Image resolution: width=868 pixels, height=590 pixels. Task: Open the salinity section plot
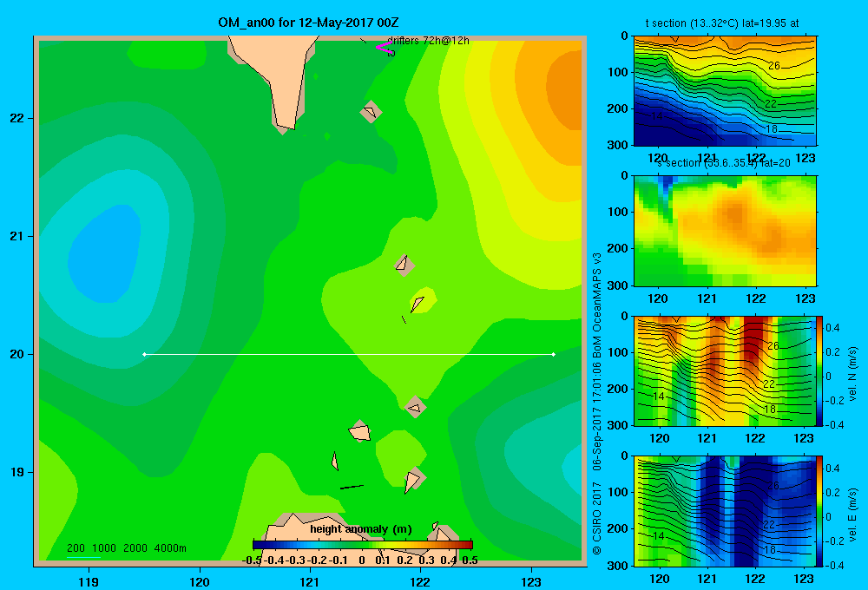pyautogui.click(x=725, y=231)
